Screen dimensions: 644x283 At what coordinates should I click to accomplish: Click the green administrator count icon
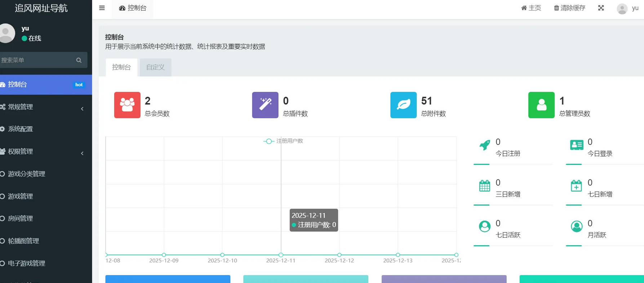541,105
